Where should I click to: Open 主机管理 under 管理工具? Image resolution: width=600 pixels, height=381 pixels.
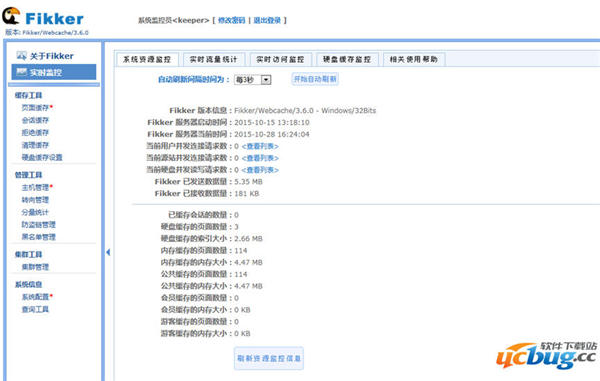(x=35, y=187)
